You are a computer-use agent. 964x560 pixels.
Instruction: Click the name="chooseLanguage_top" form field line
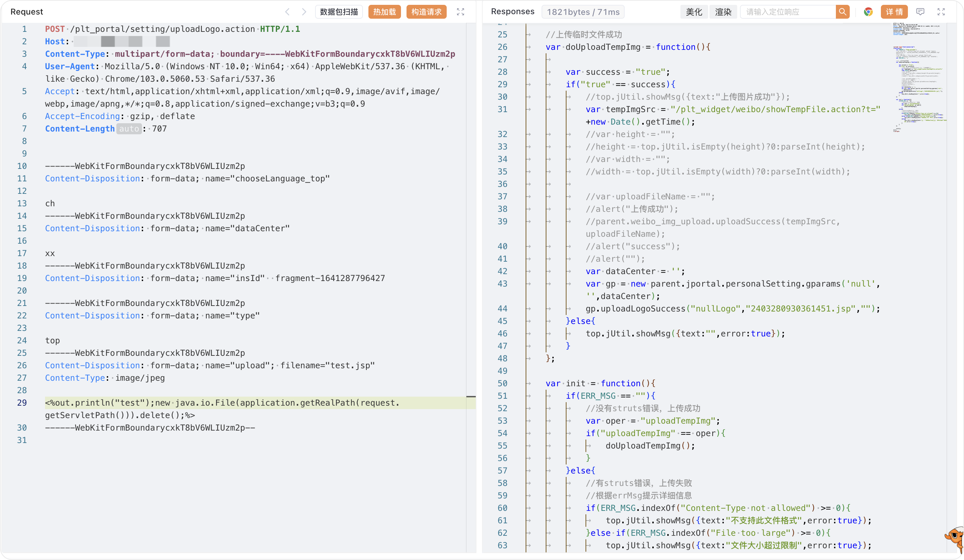coord(187,179)
